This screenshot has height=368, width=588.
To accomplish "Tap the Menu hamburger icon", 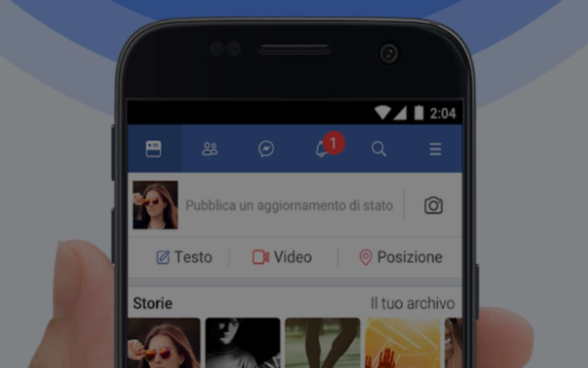I will [x=435, y=149].
